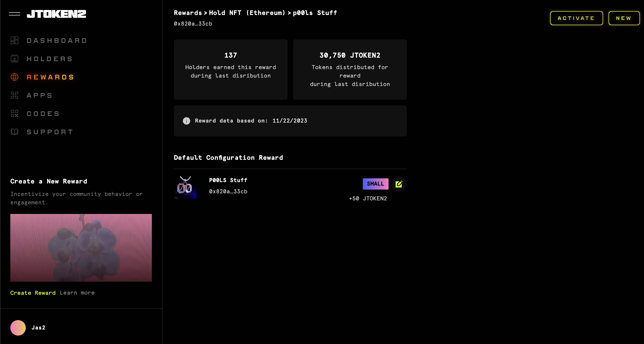This screenshot has height=344, width=644.
Task: Open the Codes menu item
Action: [43, 113]
